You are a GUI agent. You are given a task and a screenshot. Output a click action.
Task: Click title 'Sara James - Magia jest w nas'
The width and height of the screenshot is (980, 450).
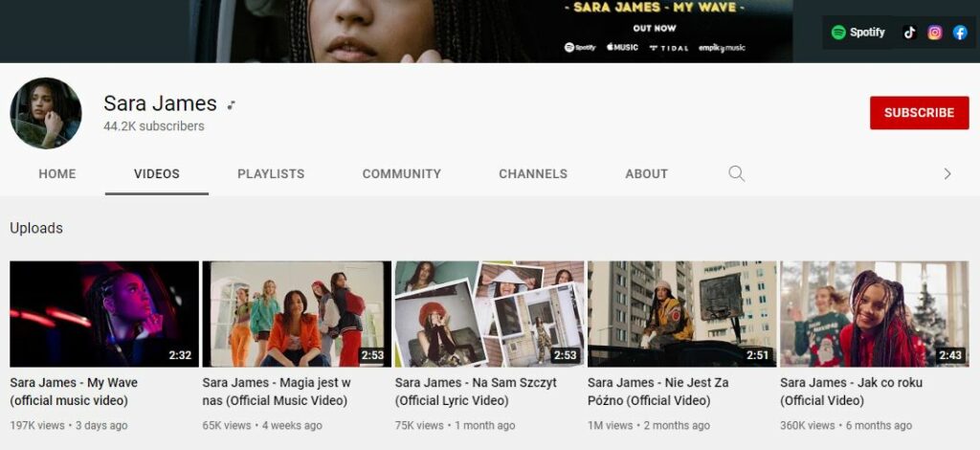coord(277,392)
